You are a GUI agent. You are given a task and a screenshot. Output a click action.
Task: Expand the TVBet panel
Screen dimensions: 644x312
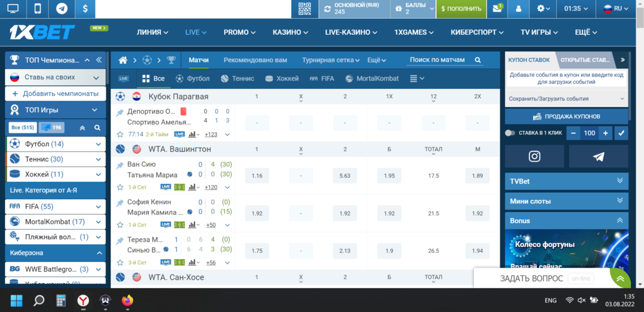pyautogui.click(x=566, y=181)
